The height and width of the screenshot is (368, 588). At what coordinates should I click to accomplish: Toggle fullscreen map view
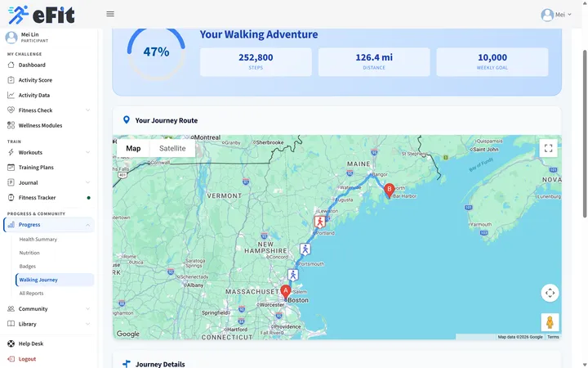(x=548, y=148)
